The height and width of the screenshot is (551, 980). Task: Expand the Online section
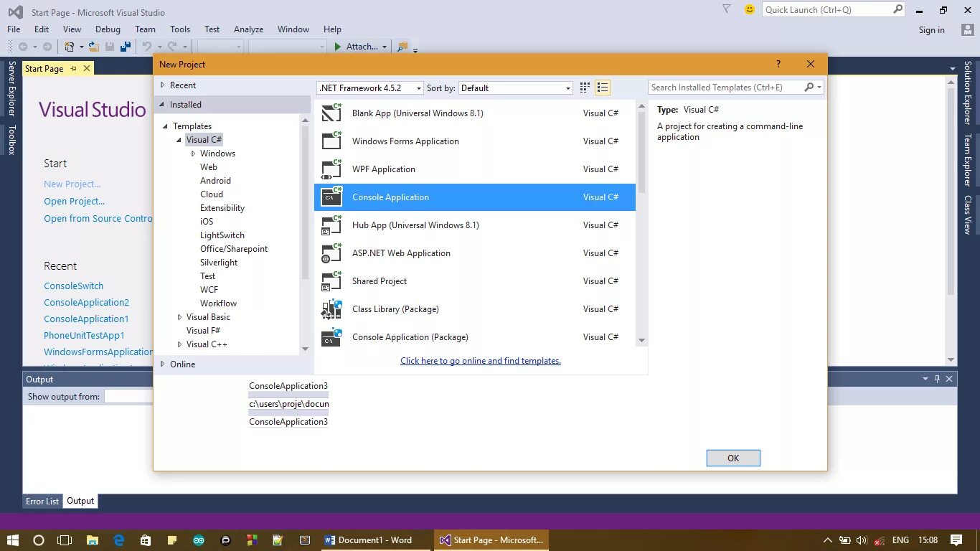pos(163,364)
